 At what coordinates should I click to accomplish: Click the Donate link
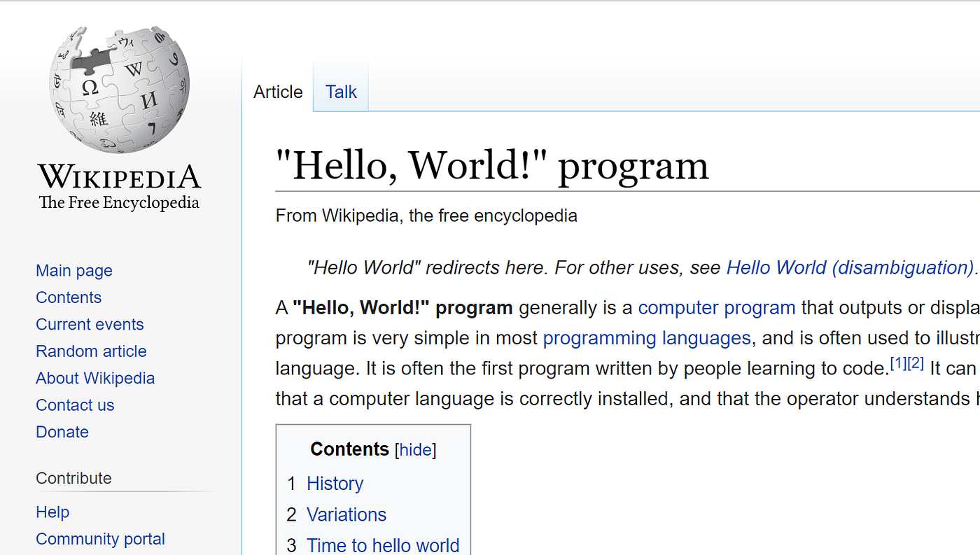62,433
